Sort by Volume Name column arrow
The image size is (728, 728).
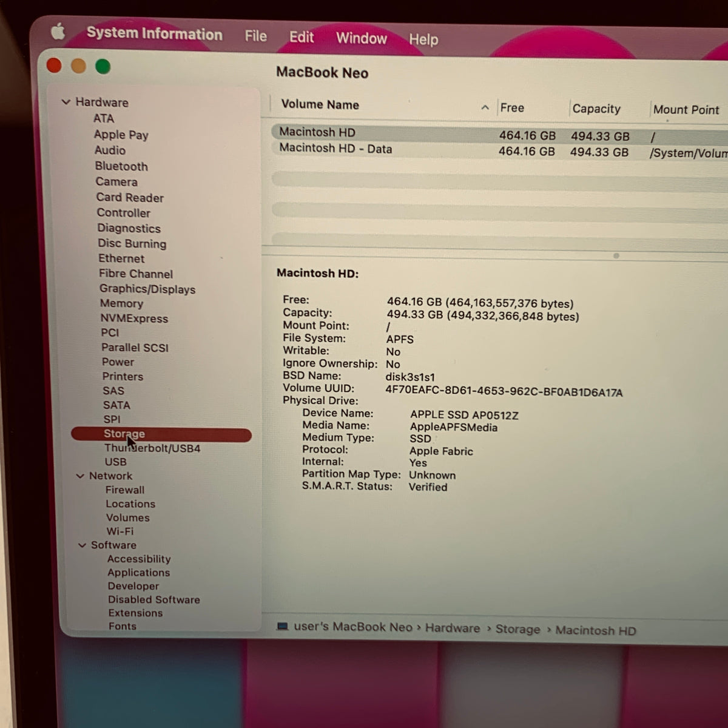point(485,107)
